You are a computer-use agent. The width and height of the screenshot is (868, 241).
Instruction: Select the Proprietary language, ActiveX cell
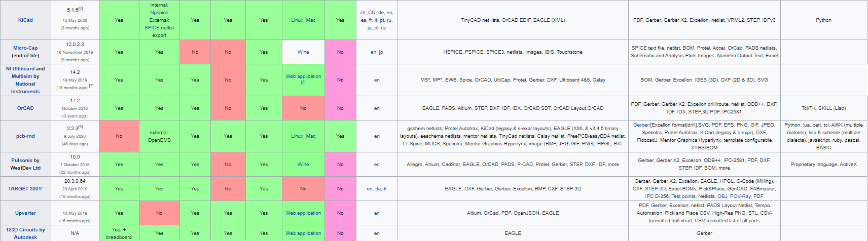[x=824, y=165]
